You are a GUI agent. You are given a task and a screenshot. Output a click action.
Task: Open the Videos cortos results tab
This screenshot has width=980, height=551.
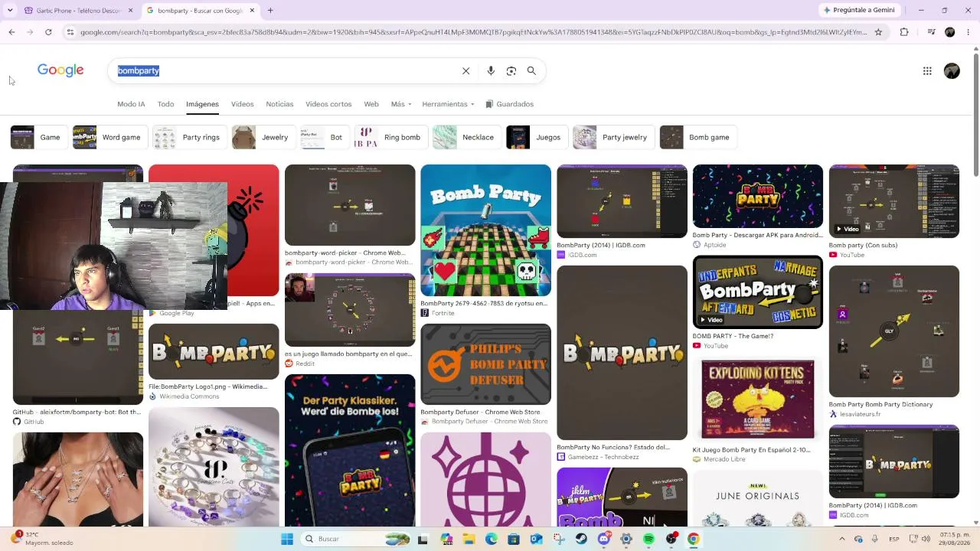[328, 104]
